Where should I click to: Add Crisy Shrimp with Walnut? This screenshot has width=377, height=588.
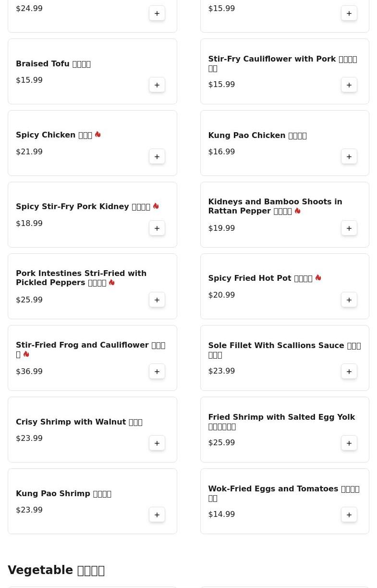(157, 443)
